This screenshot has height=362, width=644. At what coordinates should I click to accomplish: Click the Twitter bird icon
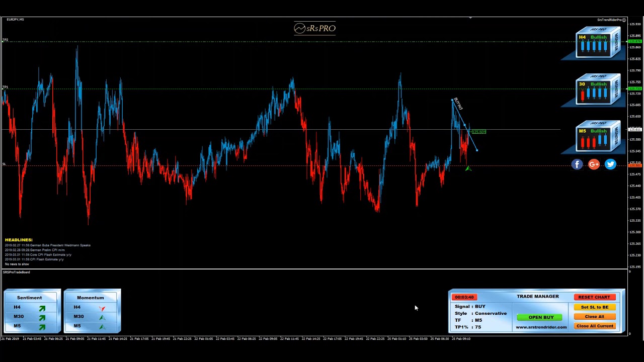coord(610,164)
